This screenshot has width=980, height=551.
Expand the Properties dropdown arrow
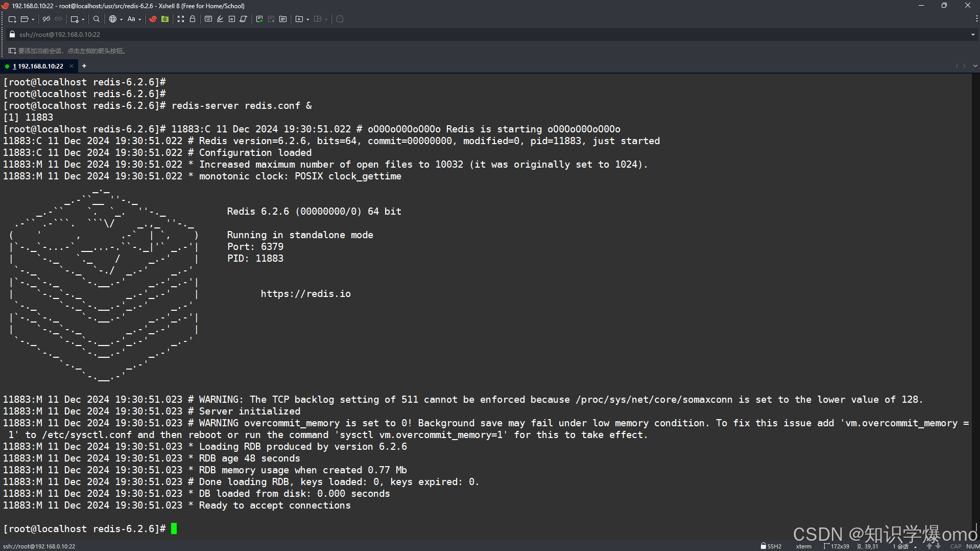tap(83, 19)
